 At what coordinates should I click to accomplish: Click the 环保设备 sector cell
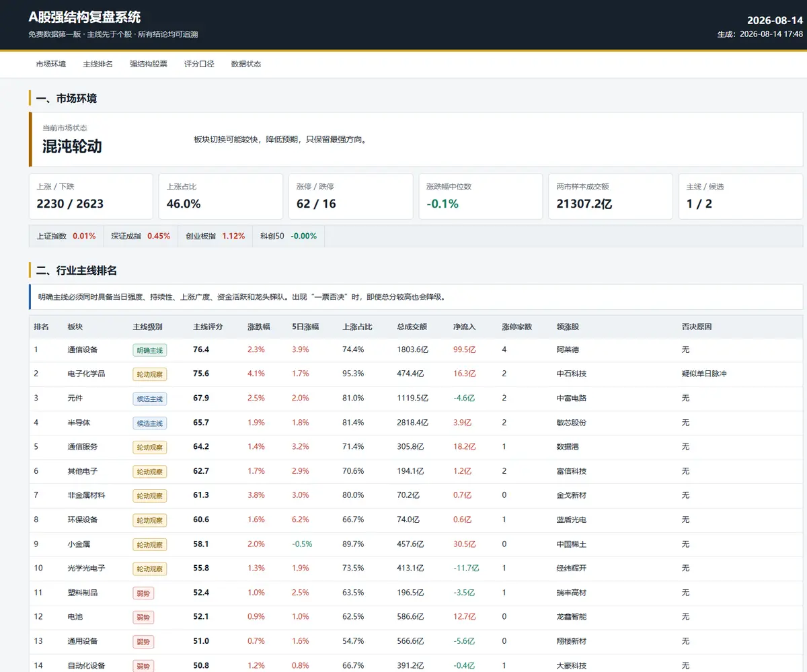click(83, 519)
